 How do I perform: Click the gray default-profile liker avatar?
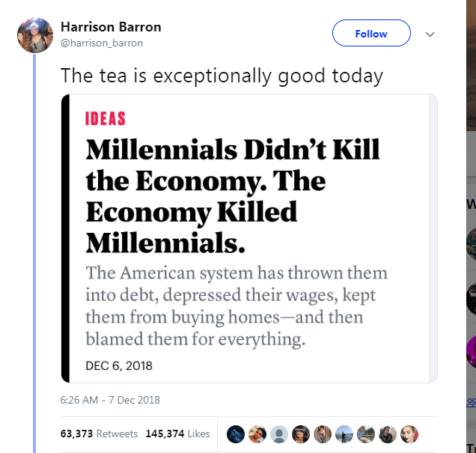[x=278, y=434]
